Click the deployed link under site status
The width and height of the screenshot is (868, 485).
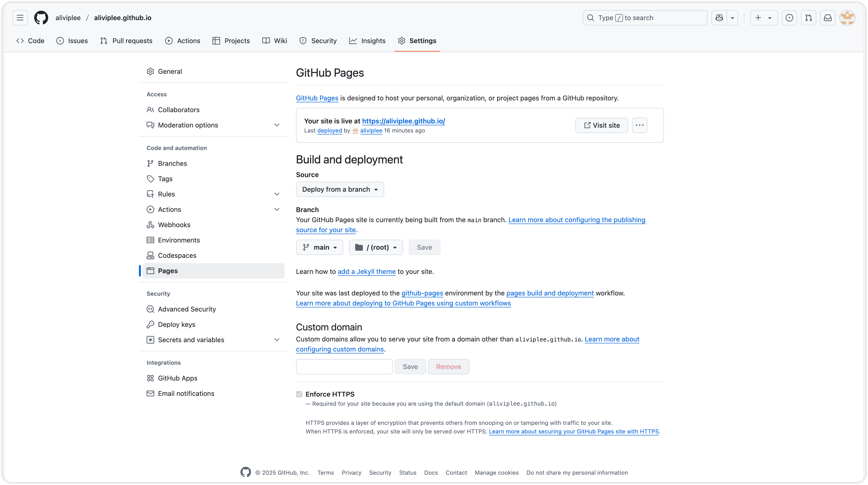[x=330, y=130]
